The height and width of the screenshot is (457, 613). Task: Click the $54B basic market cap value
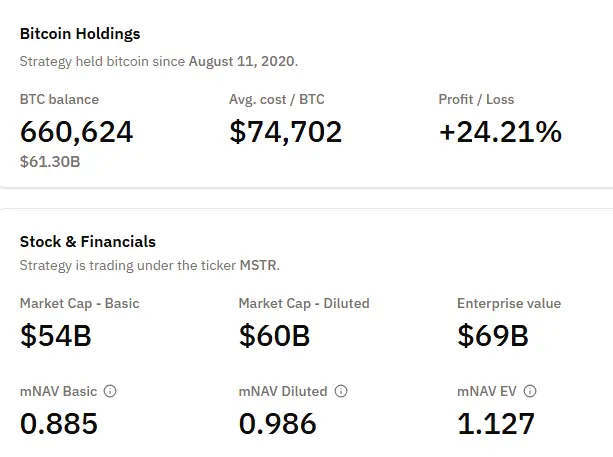[x=56, y=336]
